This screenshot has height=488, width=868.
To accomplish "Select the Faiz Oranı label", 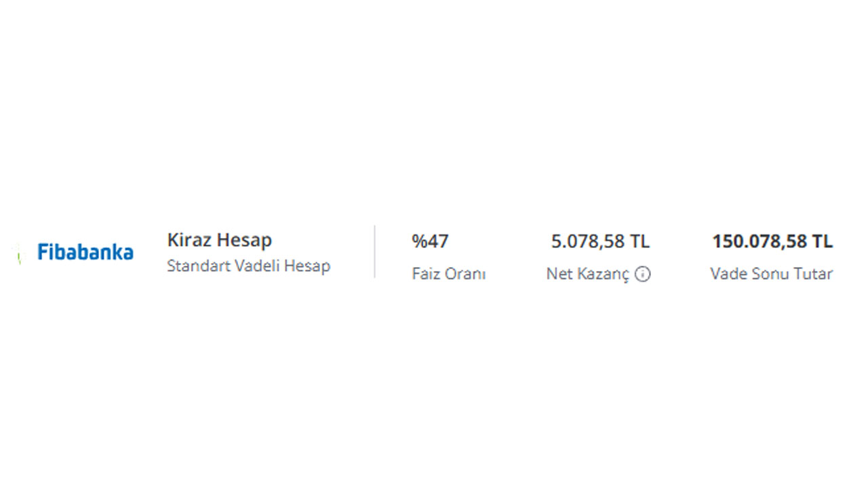I will coord(449,274).
